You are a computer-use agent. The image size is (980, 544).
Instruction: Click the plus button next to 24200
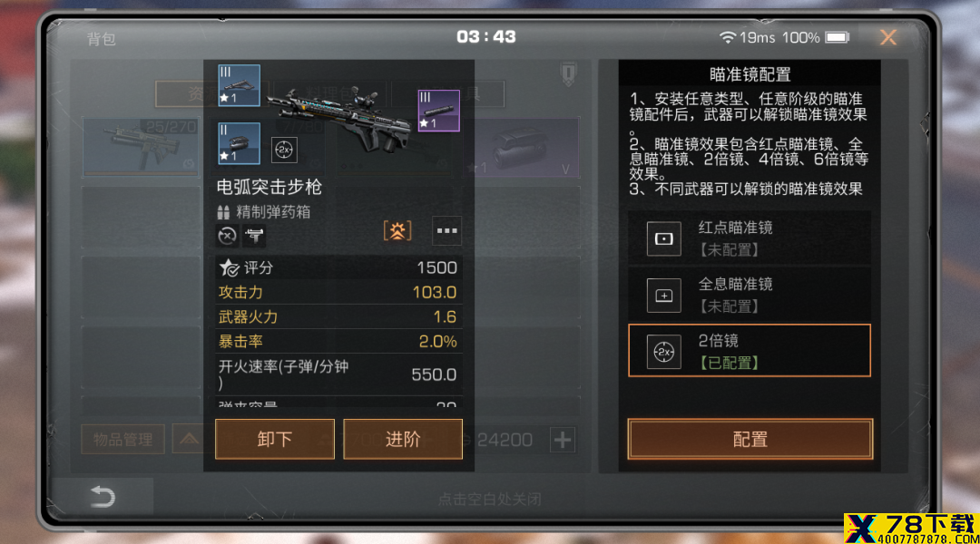click(563, 440)
